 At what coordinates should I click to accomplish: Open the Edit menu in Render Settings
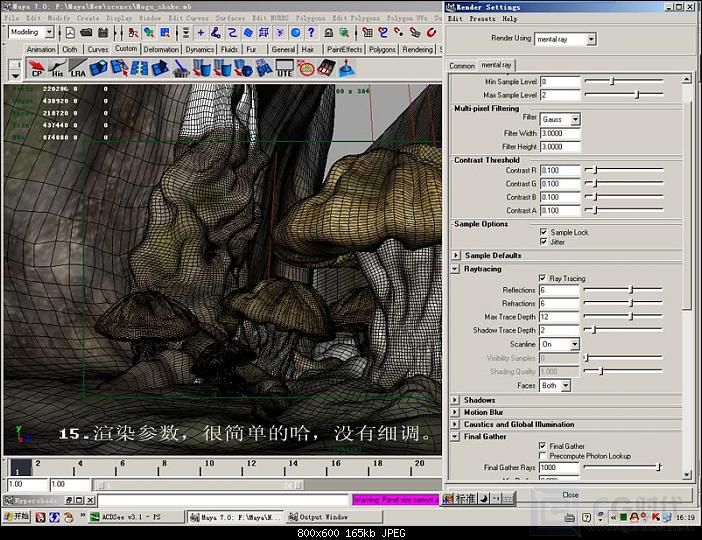pos(455,19)
